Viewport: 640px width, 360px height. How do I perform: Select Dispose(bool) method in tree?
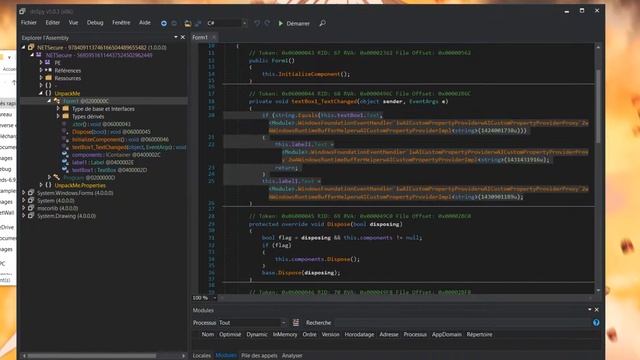111,132
